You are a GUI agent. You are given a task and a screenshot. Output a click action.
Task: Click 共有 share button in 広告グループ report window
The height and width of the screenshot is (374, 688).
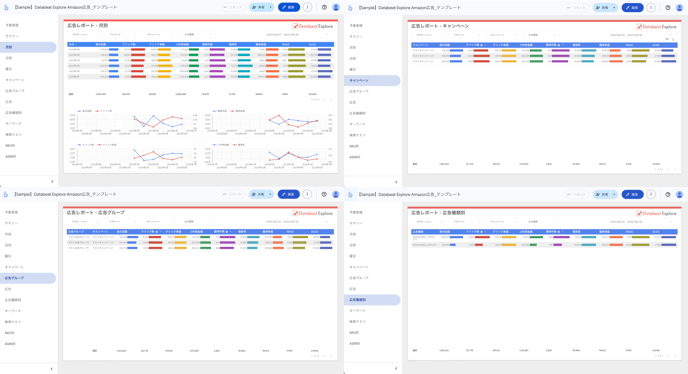[x=258, y=194]
